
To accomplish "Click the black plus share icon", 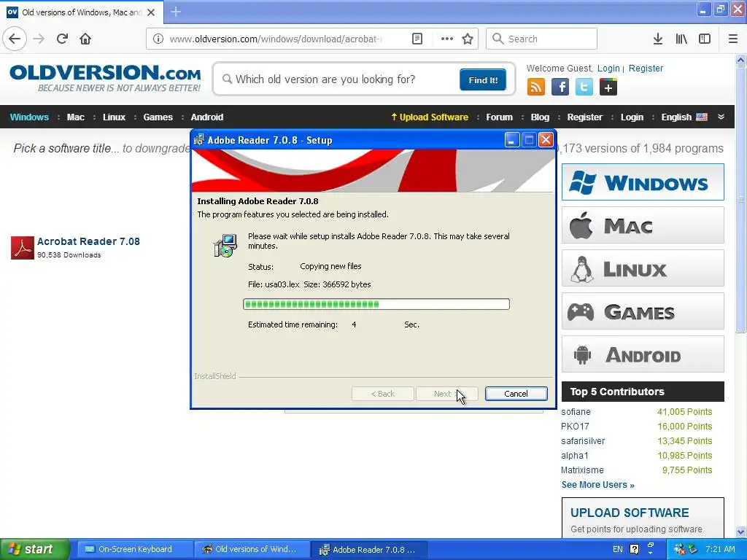I will point(608,87).
